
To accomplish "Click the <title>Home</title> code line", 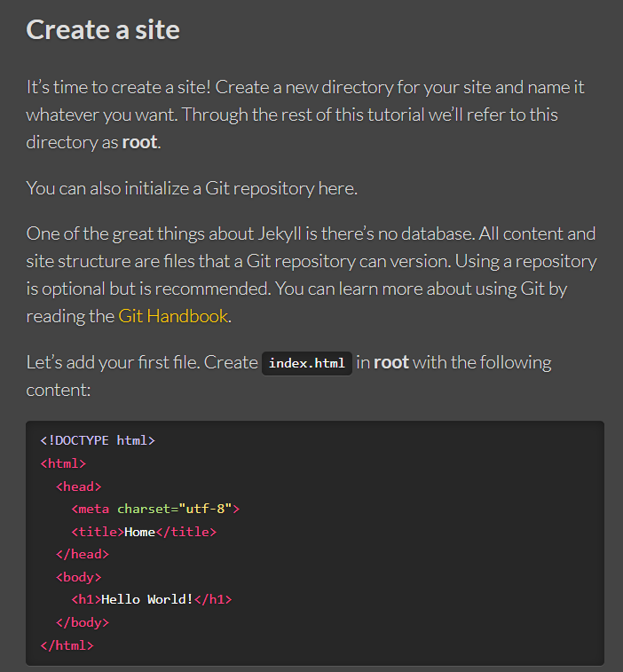I will click(x=144, y=532).
